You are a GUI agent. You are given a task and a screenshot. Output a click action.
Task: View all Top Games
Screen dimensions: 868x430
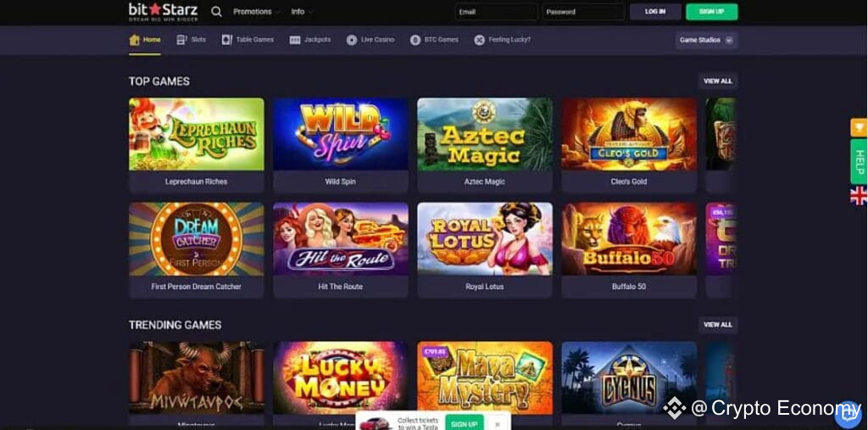(x=717, y=81)
